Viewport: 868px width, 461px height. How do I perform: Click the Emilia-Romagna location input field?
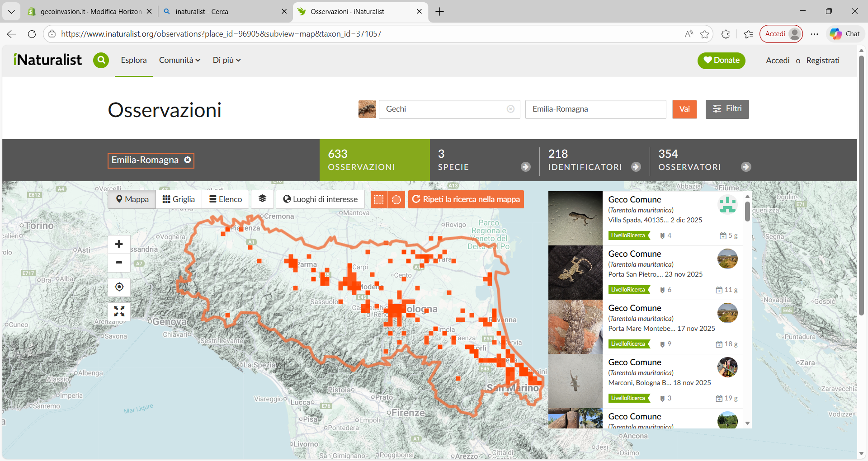(x=595, y=109)
